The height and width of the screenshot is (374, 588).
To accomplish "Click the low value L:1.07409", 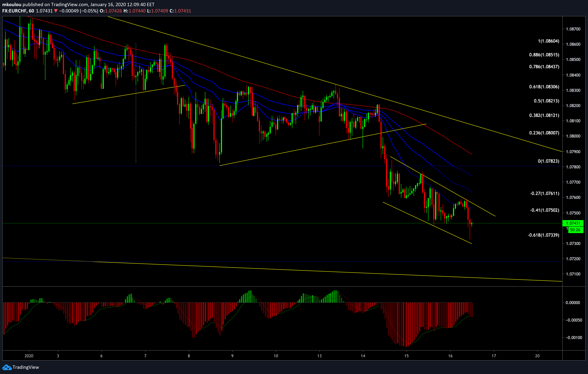I will (157, 11).
